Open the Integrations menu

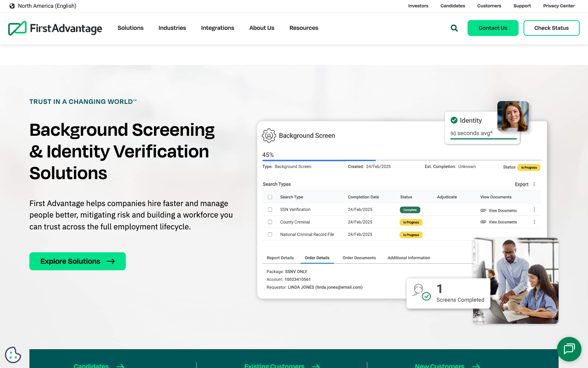pyautogui.click(x=218, y=28)
